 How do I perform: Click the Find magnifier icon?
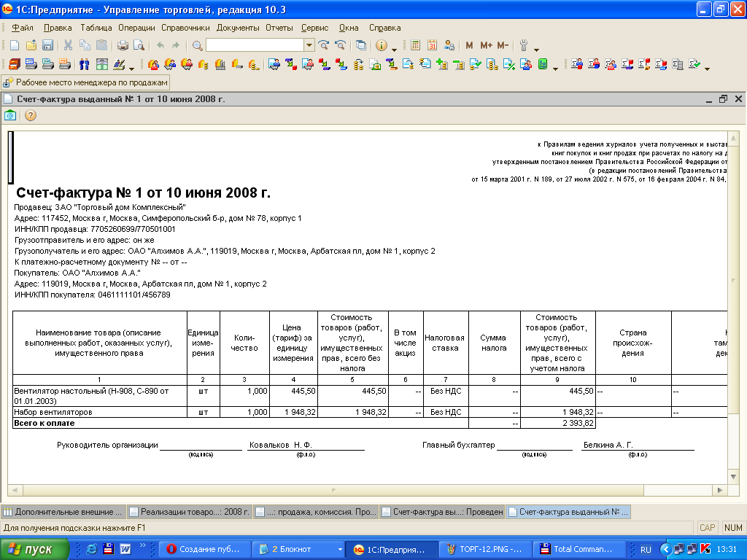click(197, 45)
